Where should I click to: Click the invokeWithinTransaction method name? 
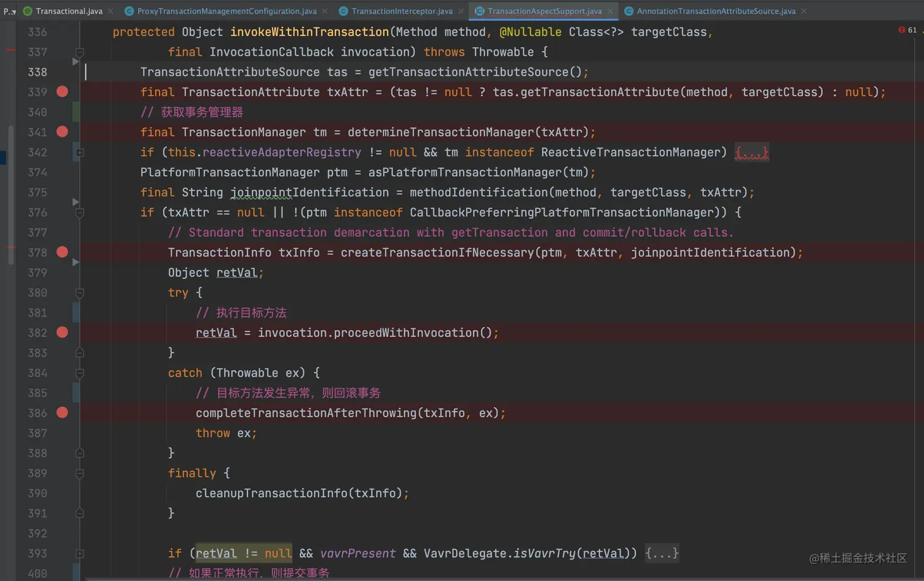pyautogui.click(x=309, y=32)
